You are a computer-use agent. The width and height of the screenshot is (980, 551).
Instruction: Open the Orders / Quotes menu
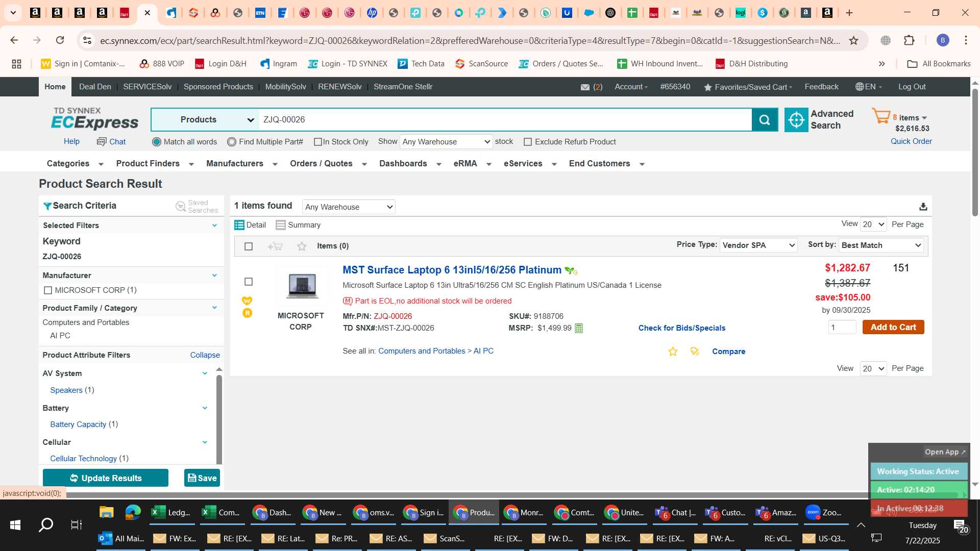tap(328, 164)
